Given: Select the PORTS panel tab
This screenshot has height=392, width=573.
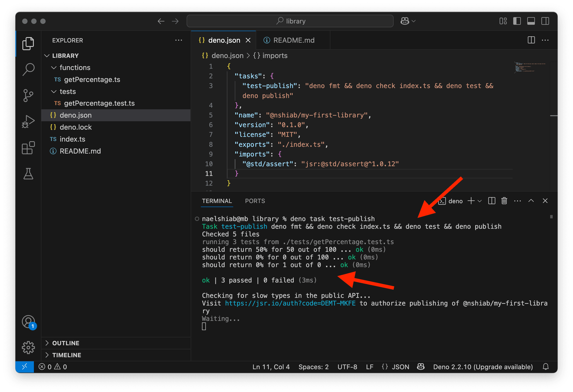Looking at the screenshot, I should pyautogui.click(x=255, y=201).
